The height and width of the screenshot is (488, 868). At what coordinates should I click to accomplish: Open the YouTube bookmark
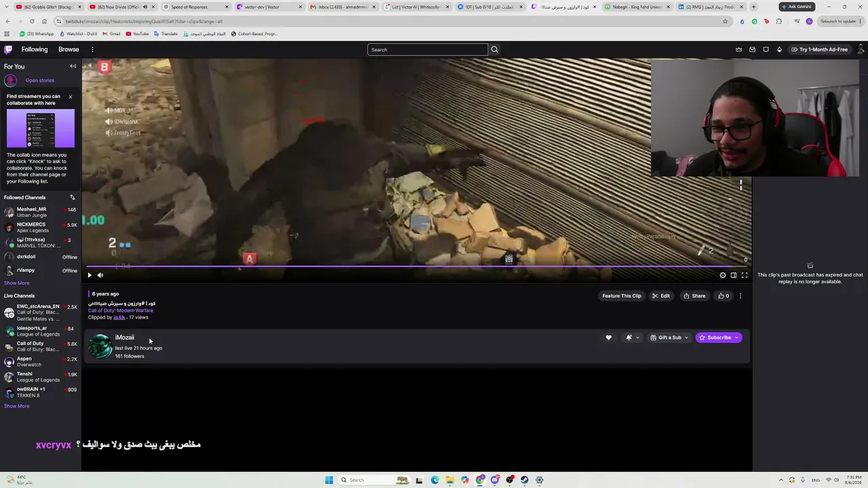click(x=138, y=34)
